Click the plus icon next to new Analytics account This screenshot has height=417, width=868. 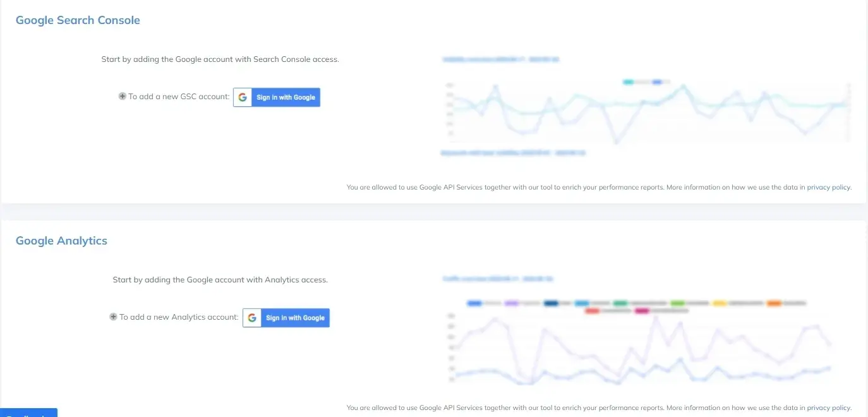[113, 317]
